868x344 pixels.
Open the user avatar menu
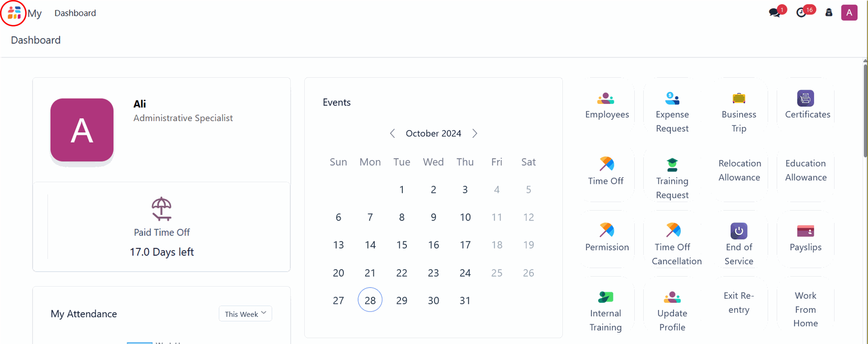[849, 13]
